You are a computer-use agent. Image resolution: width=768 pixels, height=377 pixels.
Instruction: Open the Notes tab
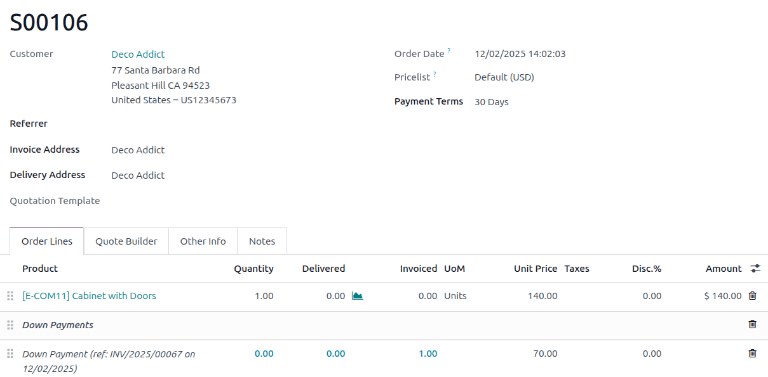tap(262, 241)
